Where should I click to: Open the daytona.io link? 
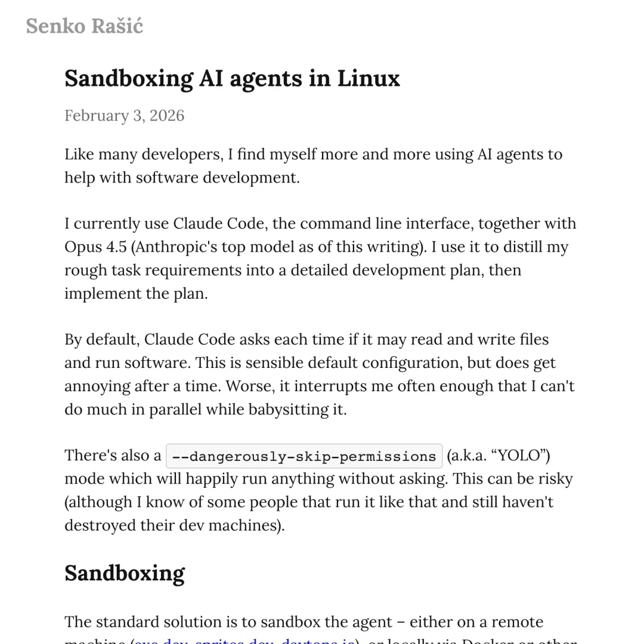(318, 641)
